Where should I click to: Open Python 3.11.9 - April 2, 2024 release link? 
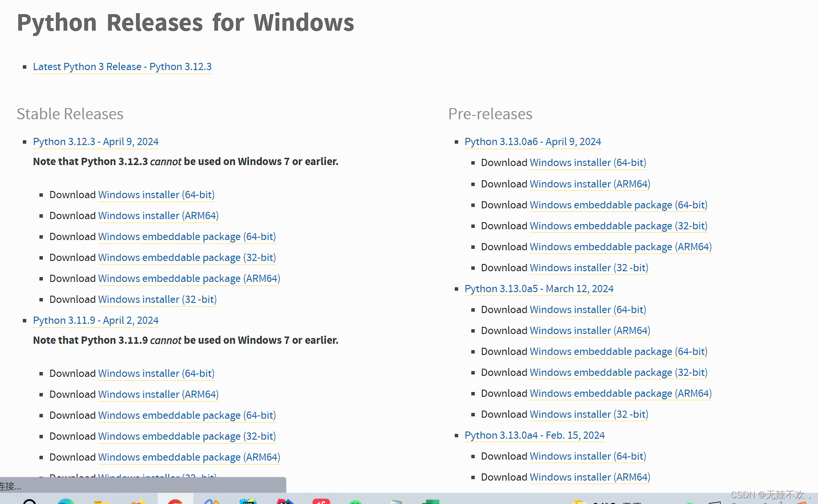96,320
